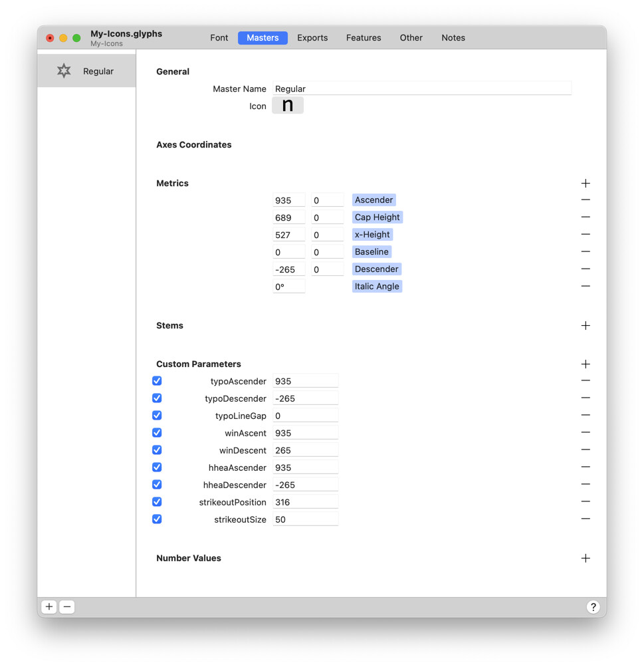Disable the typoAscender parameter checkbox

[157, 381]
